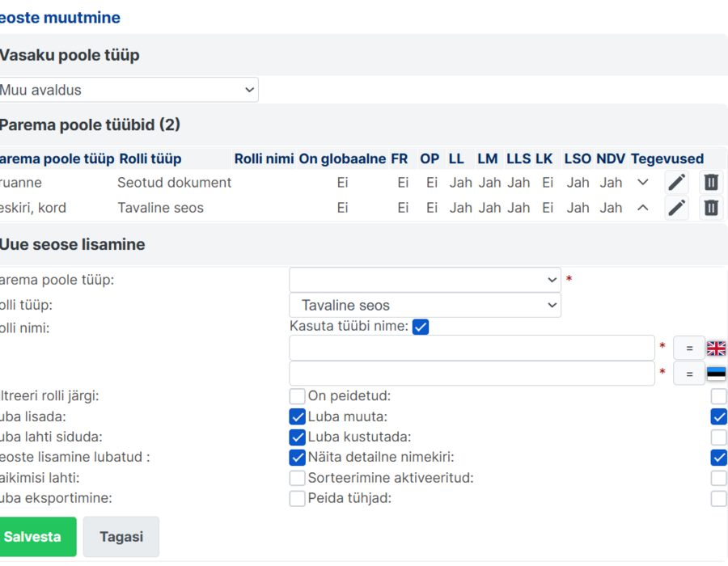This screenshot has width=728, height=566.
Task: Uncheck the Luba muuta checkbox
Action: click(719, 416)
